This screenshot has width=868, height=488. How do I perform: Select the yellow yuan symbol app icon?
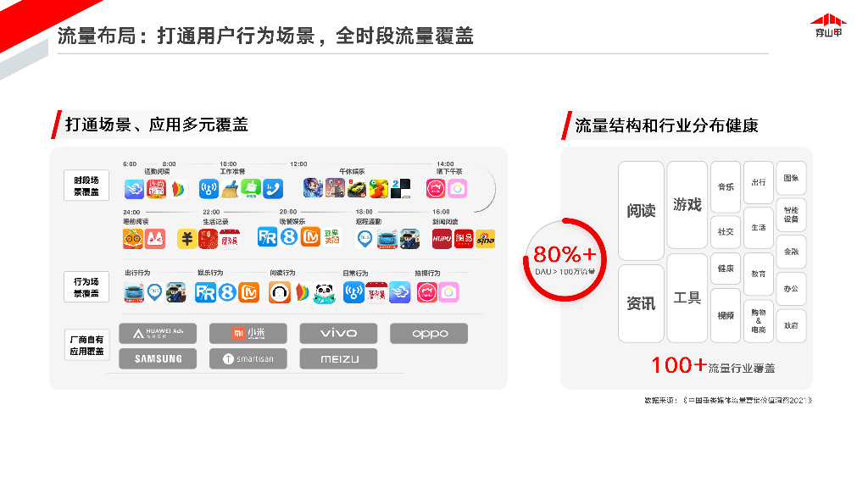coord(187,239)
